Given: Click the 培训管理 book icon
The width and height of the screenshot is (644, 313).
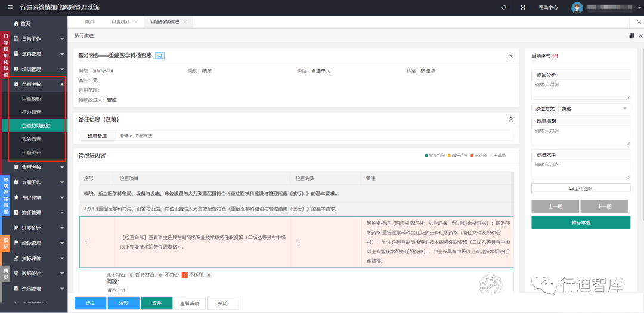Looking at the screenshot, I should pyautogui.click(x=16, y=69).
